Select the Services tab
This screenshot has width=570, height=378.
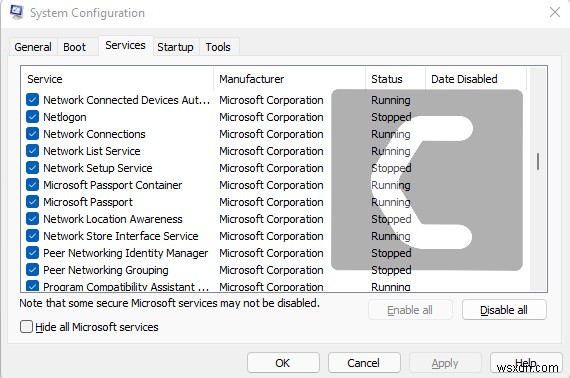point(125,45)
